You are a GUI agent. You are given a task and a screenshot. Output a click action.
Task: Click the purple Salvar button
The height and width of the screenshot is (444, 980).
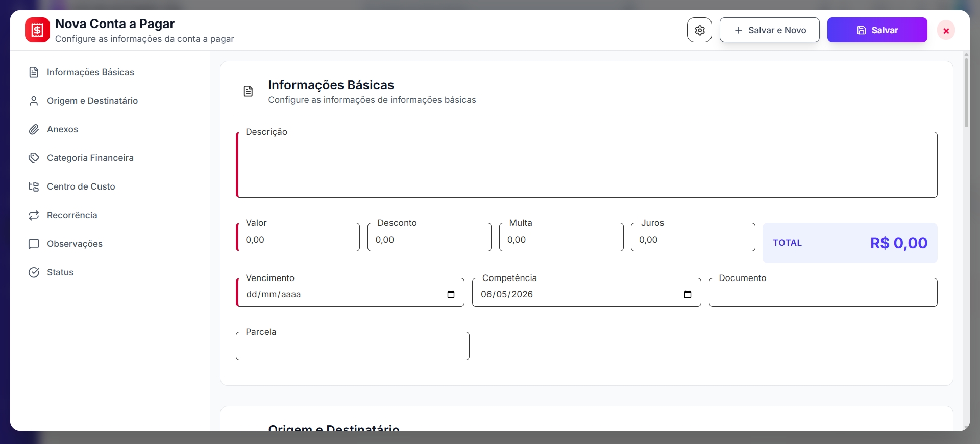[877, 30]
